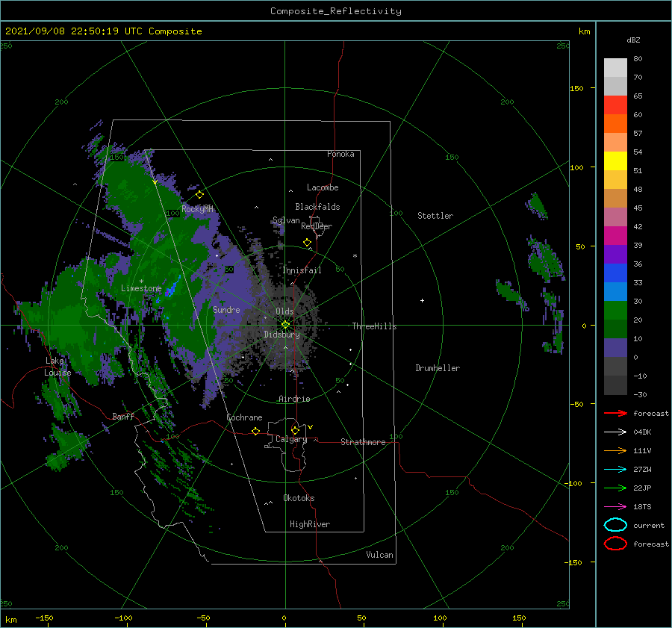672x628 pixels.
Task: Click the current legend label
Action: tap(649, 525)
